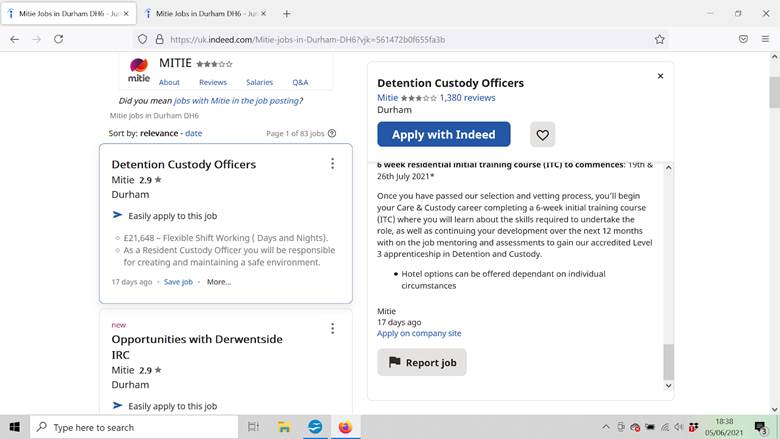The image size is (780, 439).
Task: Open the Firefox application menu
Action: click(766, 39)
